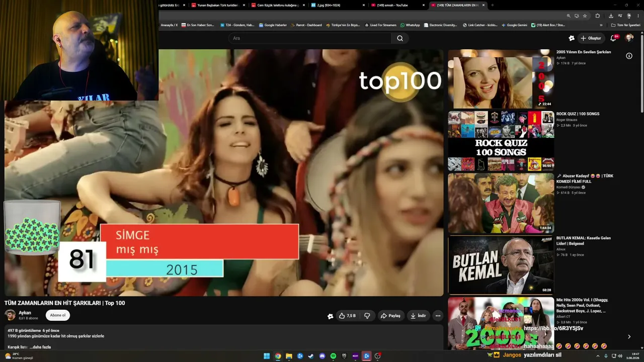Screen dimensions: 644x362
Task: Click the 'ROCK QUIZ | 100 SONGS' title text
Action: pyautogui.click(x=578, y=114)
